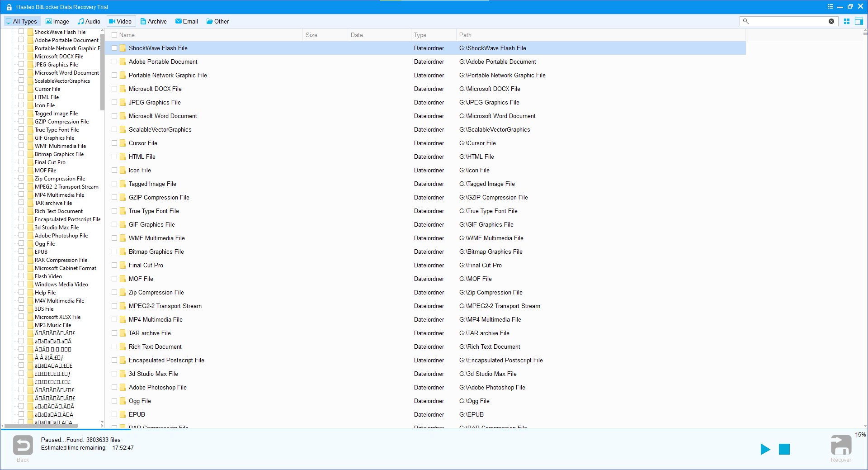Click tree folder icon for Microsoft XLSX File

click(x=30, y=317)
